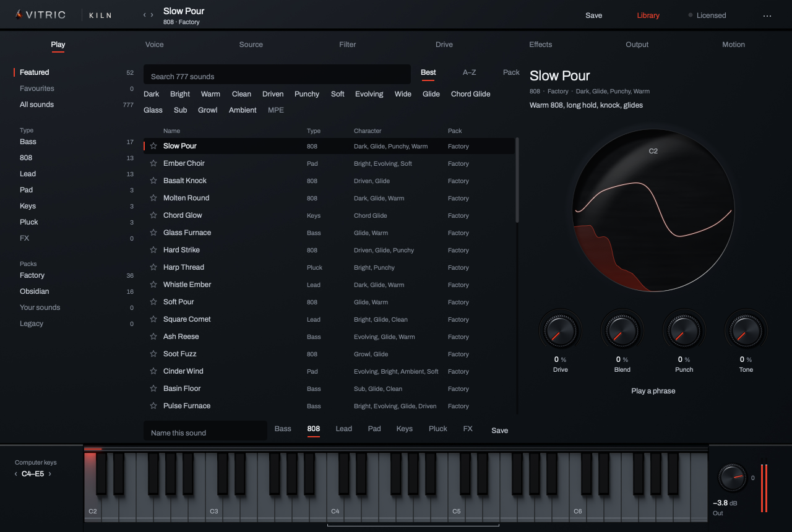Toggle the Punchy character filter tag

[x=307, y=94]
